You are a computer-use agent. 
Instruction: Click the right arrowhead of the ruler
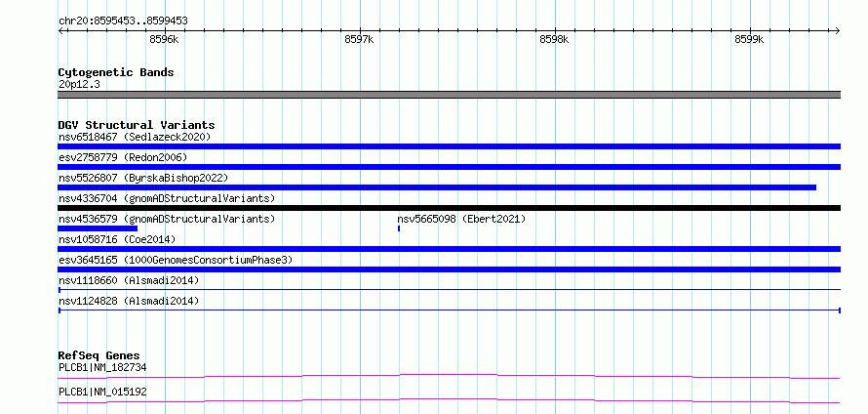(838, 30)
